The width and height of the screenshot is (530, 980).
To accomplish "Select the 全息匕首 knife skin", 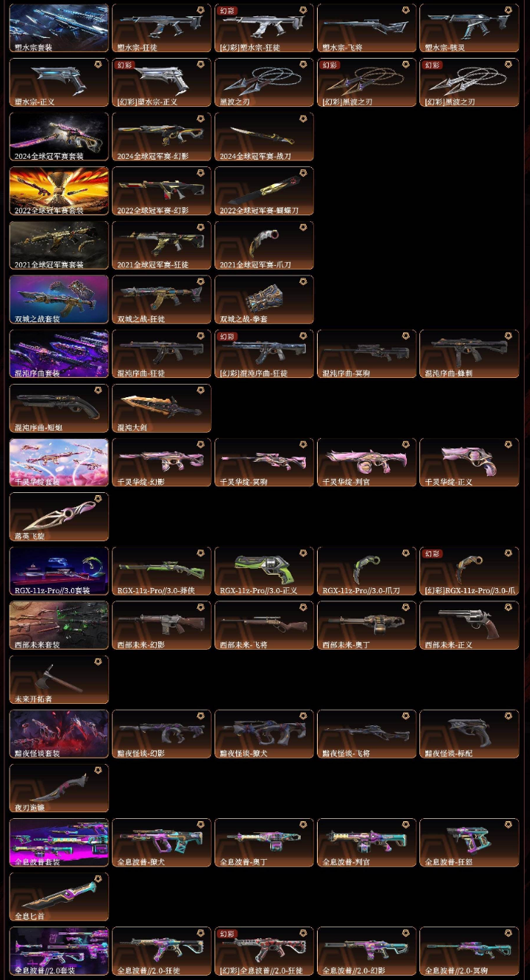I will click(x=59, y=896).
